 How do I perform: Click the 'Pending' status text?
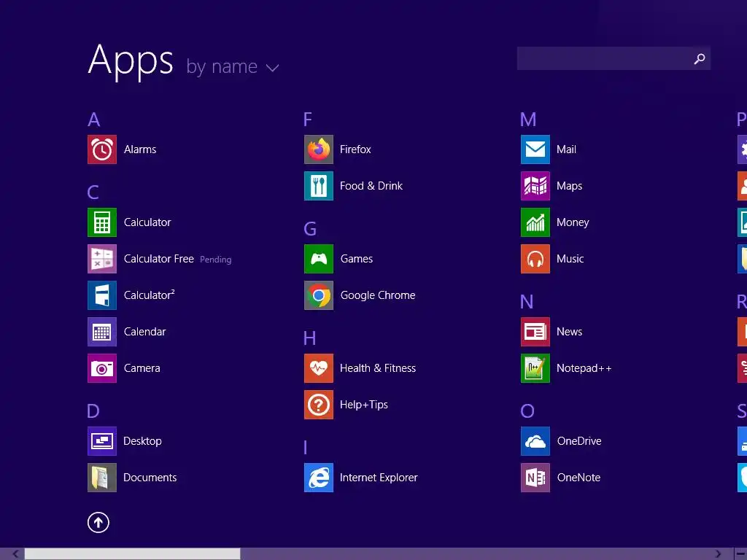pos(216,260)
